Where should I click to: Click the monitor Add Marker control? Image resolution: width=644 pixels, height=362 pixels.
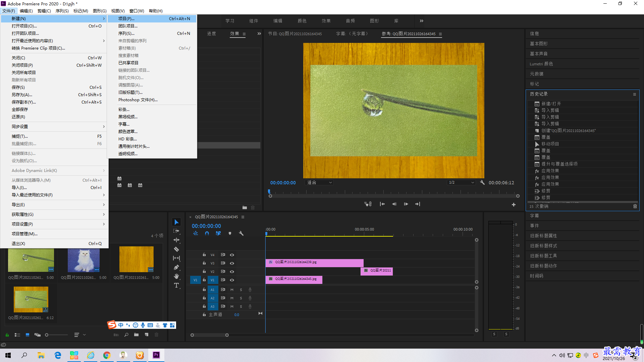[368, 204]
